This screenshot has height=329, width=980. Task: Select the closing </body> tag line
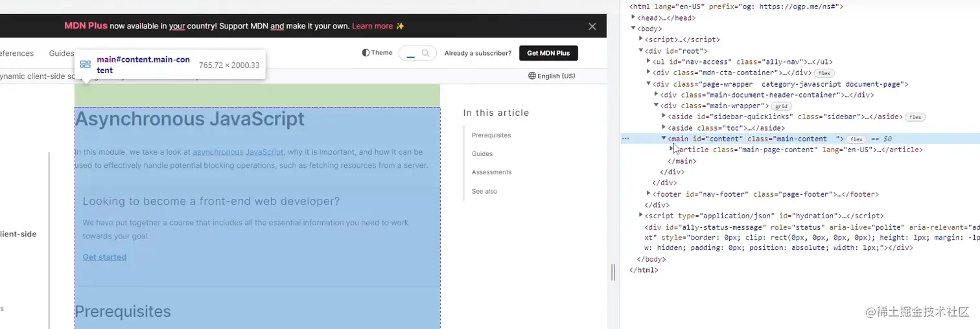651,259
